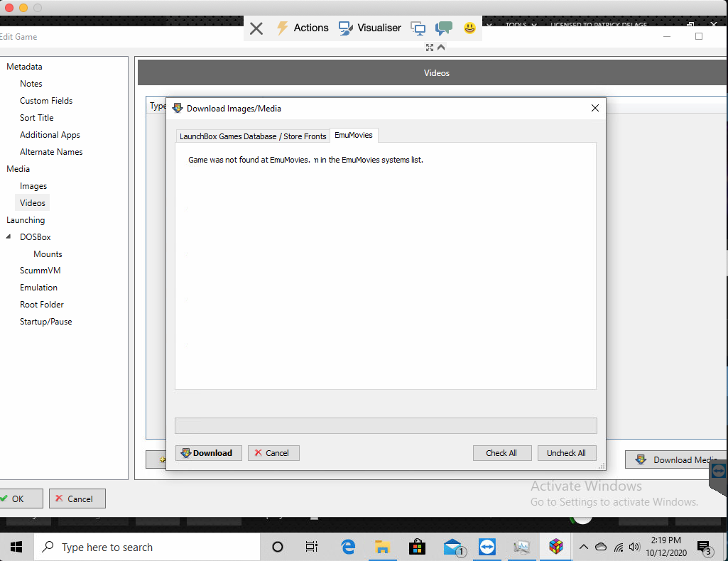Click the smiley feedback icon

coord(470,28)
